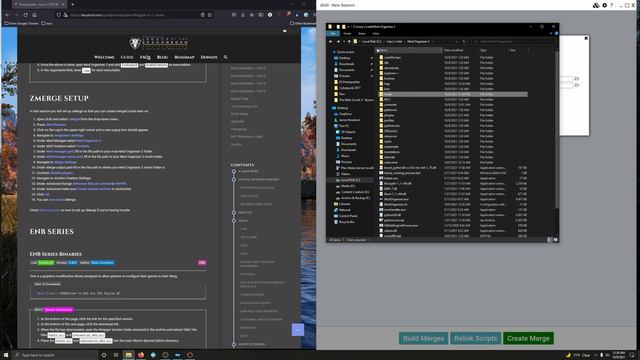Switch Explorer to large icons view

click(x=555, y=240)
